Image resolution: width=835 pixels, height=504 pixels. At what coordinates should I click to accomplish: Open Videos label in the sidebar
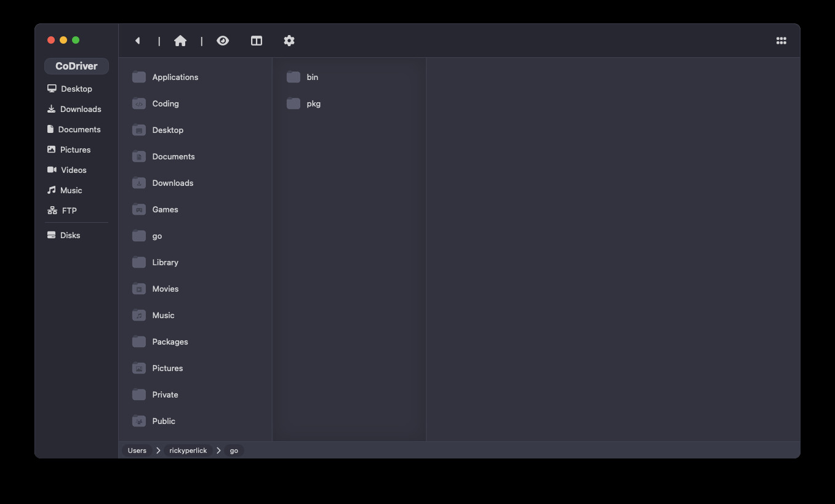74,170
